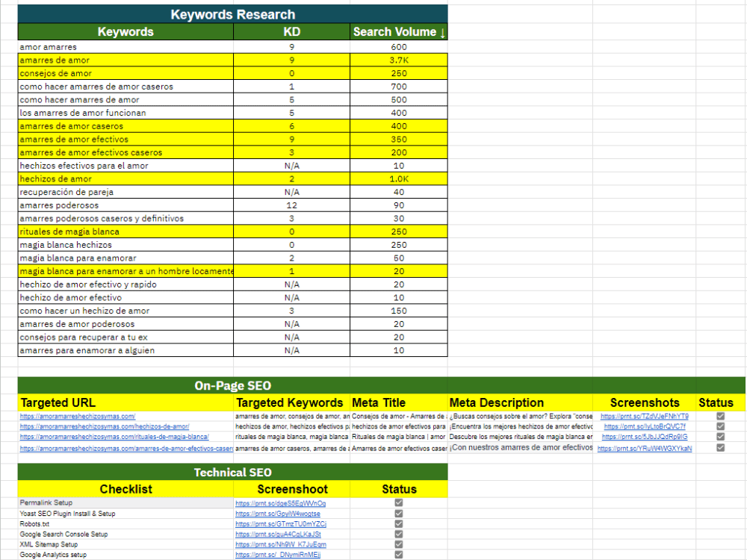The width and height of the screenshot is (747, 560).
Task: Select the Targeted URL header cell
Action: tap(125, 402)
